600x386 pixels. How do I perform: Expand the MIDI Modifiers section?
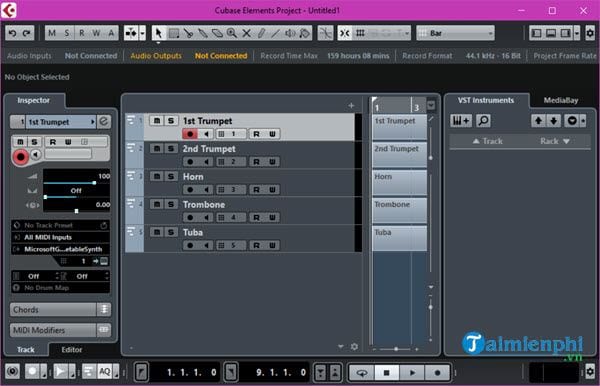[53, 330]
